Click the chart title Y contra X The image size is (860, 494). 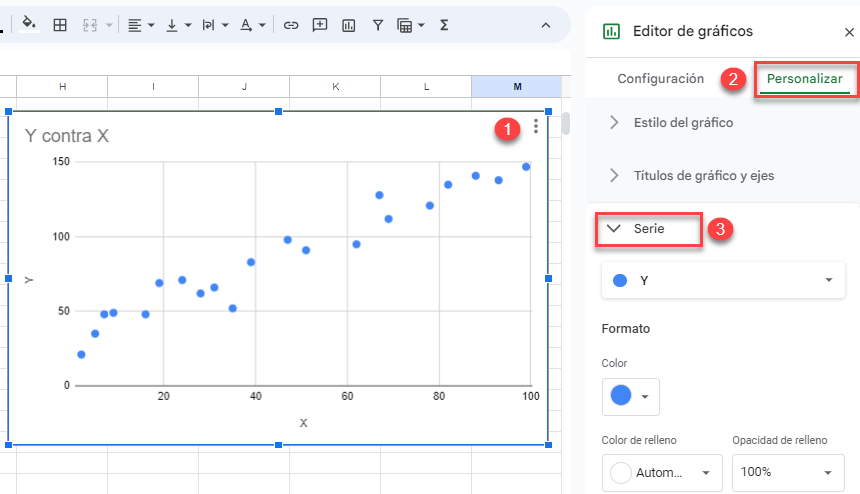[67, 136]
